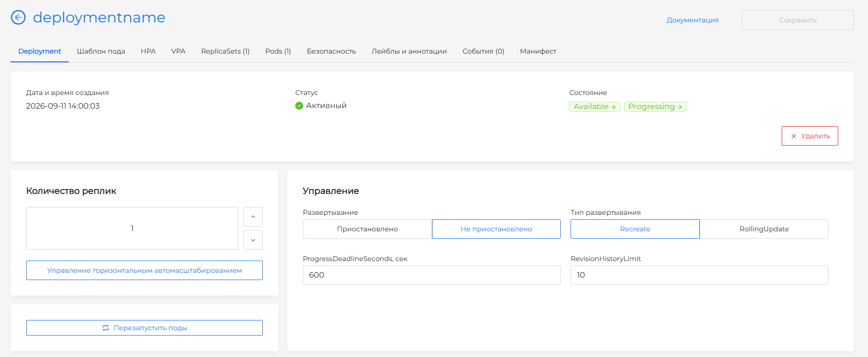This screenshot has width=868, height=357.
Task: Click the Сохранить button
Action: (x=798, y=20)
